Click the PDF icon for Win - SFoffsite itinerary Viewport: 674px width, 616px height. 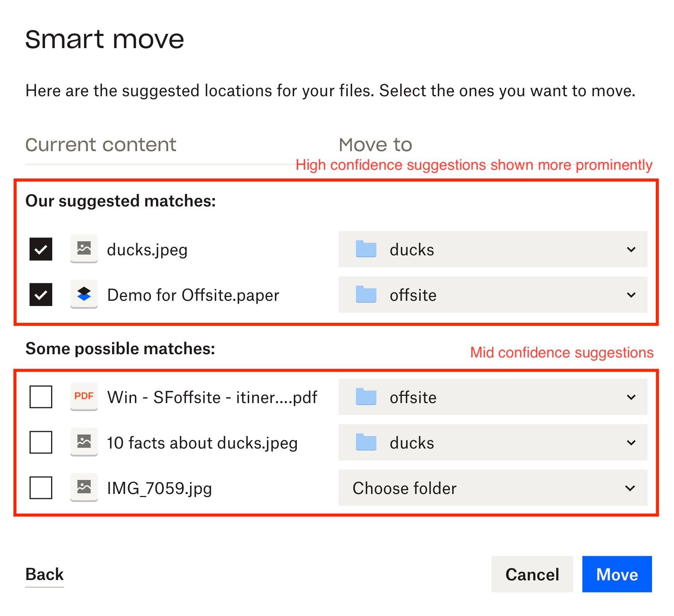[x=84, y=397]
